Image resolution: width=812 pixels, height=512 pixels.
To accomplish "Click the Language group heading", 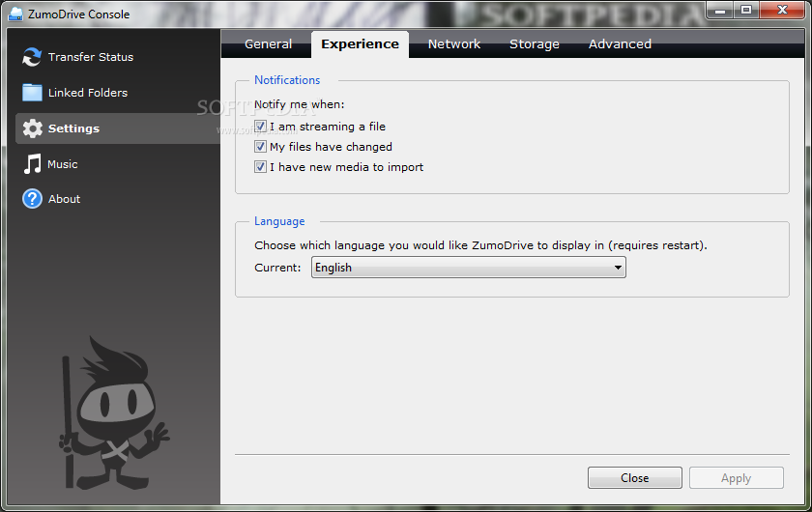I will [x=279, y=221].
